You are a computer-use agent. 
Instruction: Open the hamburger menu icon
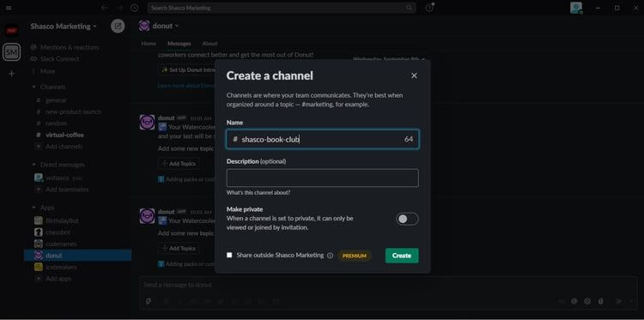click(x=9, y=8)
